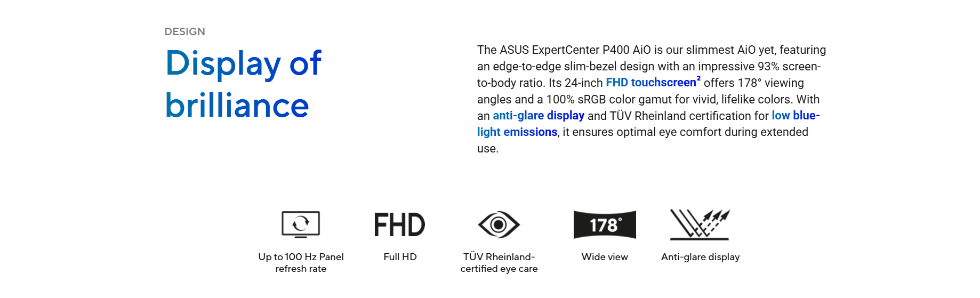Click the FHD Full HD icon
Viewport: 980px width, 298px height.
pyautogui.click(x=399, y=224)
